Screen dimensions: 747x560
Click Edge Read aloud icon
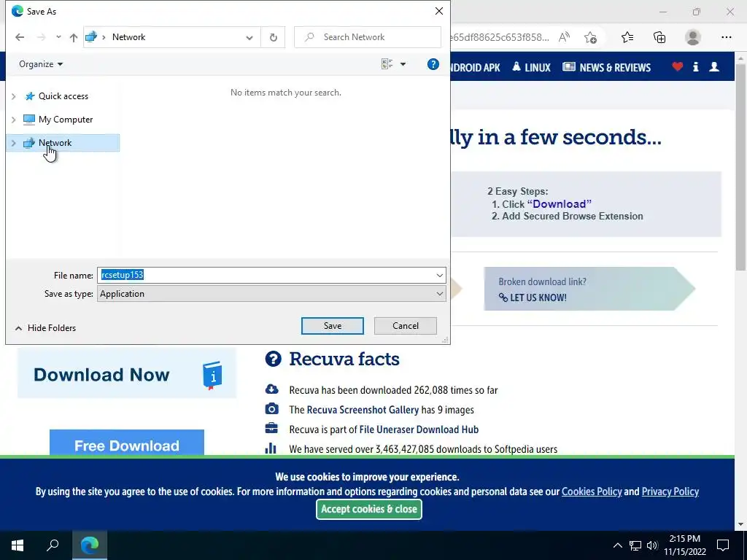564,37
